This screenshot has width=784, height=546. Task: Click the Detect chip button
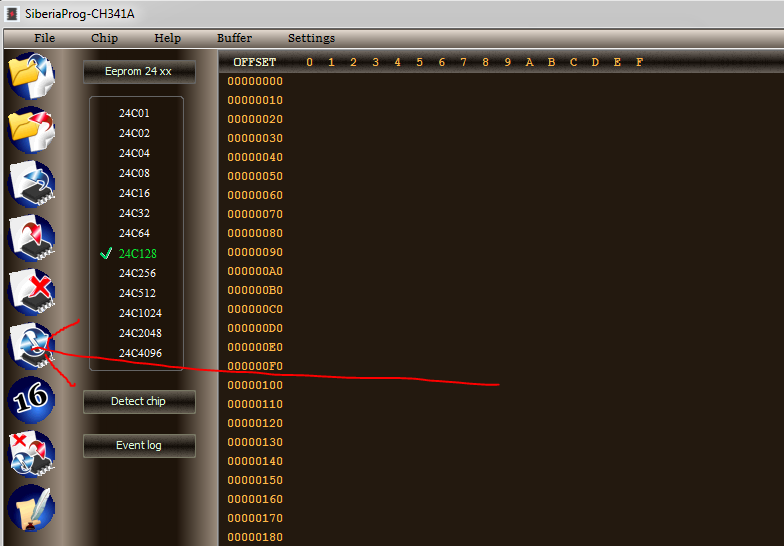pos(139,402)
